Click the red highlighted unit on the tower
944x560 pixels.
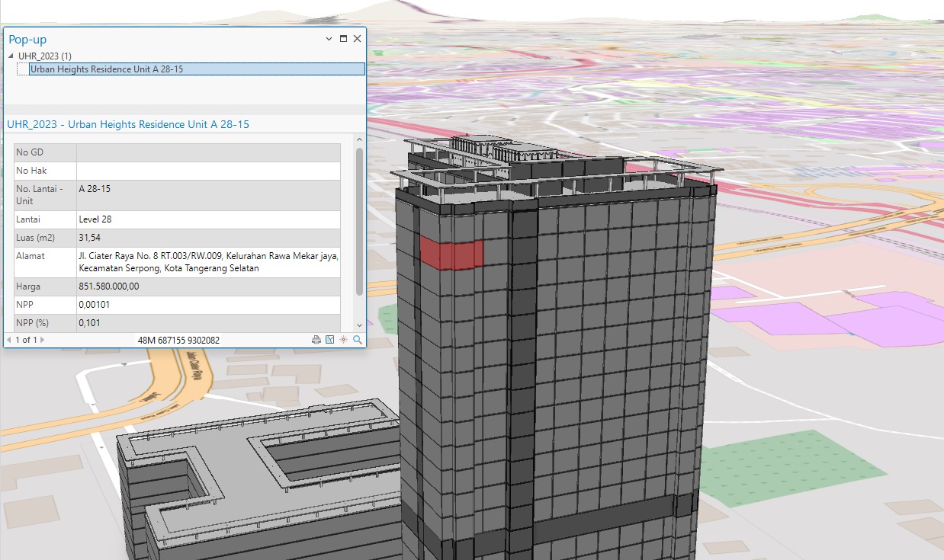tap(451, 253)
